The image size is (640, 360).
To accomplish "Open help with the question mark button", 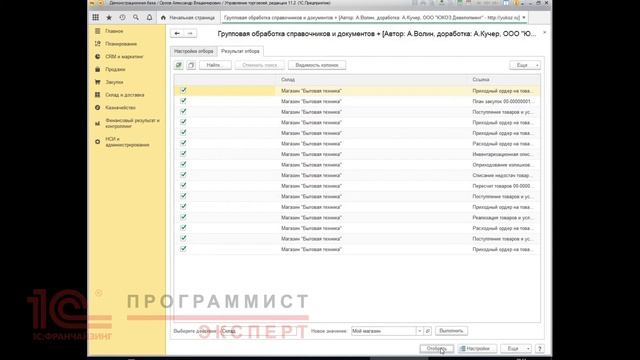I will [540, 349].
